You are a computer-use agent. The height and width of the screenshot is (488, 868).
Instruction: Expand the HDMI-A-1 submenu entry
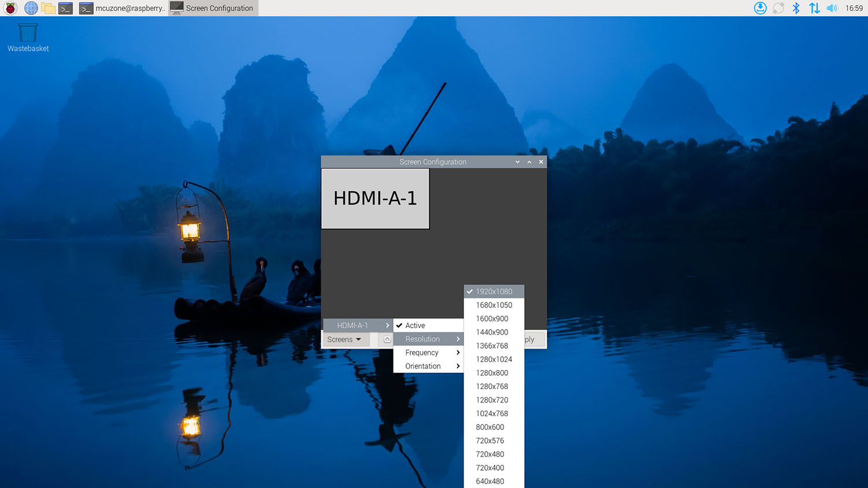click(x=358, y=326)
